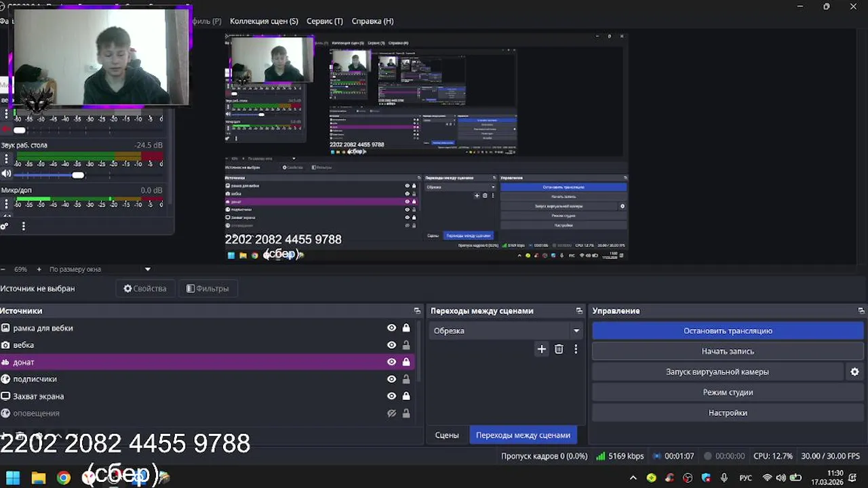Screen dimensions: 868x488
Task: Click Запуск виртуальной камеры button
Action: pos(717,371)
